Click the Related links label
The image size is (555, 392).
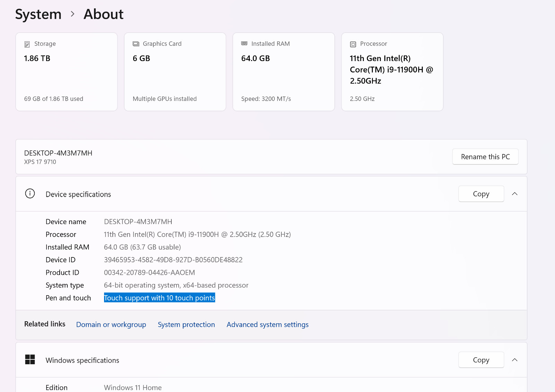coord(45,324)
